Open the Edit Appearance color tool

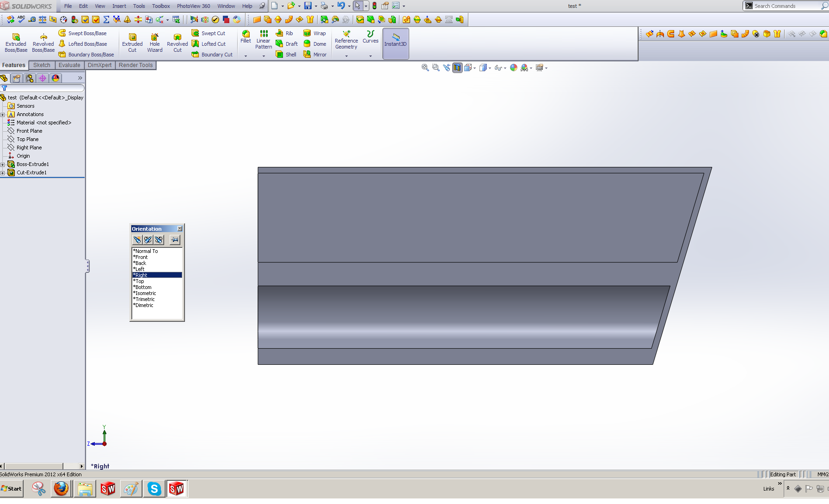coord(513,68)
